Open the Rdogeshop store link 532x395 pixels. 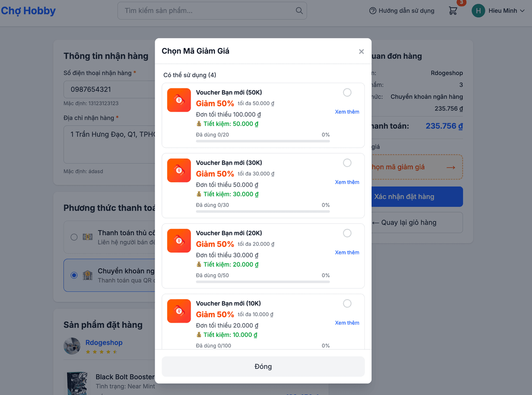pos(104,342)
